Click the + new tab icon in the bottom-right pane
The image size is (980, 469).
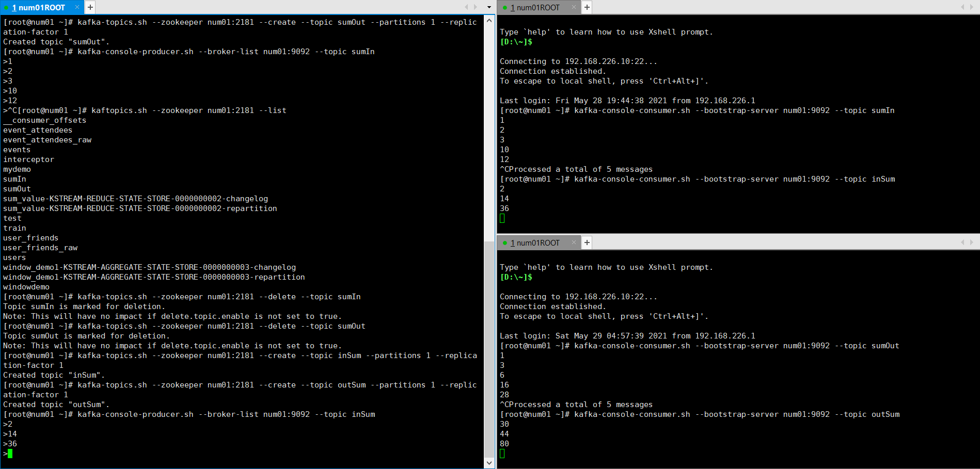(587, 242)
